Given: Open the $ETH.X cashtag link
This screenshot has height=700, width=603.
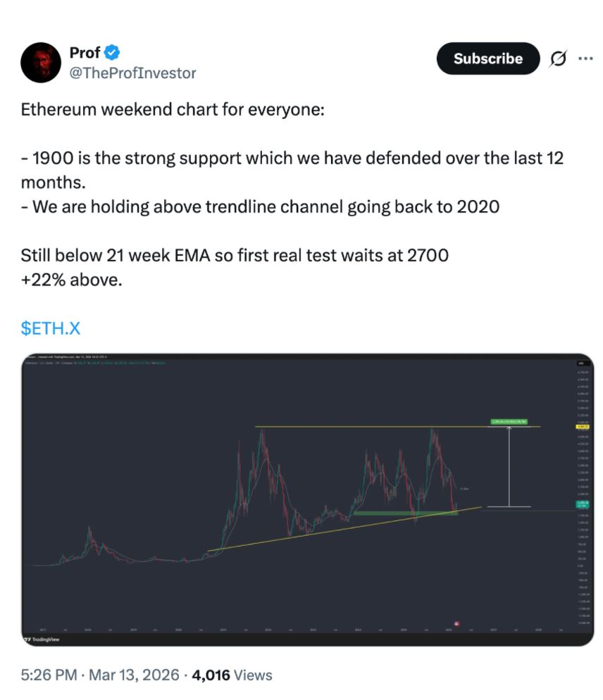Looking at the screenshot, I should pyautogui.click(x=51, y=329).
